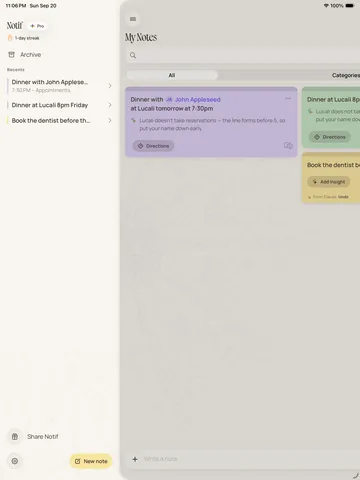Check battery status icon
This screenshot has width=360, height=480.
(x=349, y=6)
